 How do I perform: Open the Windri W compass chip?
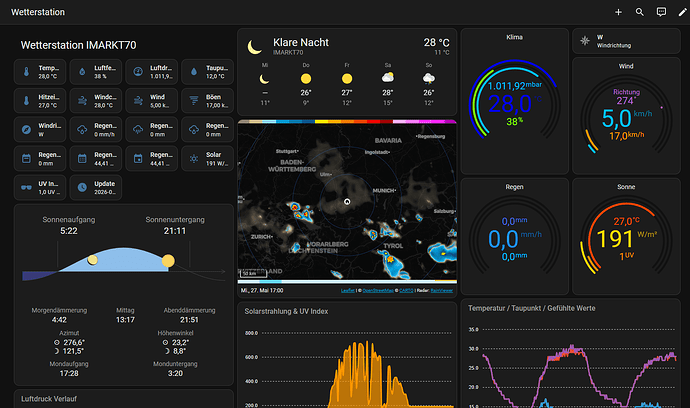pos(40,129)
